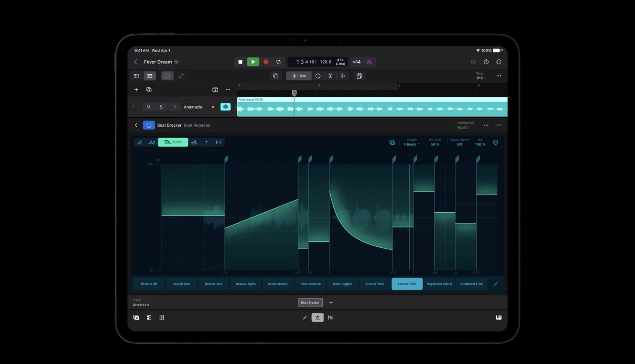
Task: Open the keyboard play surface icon
Action: (x=499, y=317)
